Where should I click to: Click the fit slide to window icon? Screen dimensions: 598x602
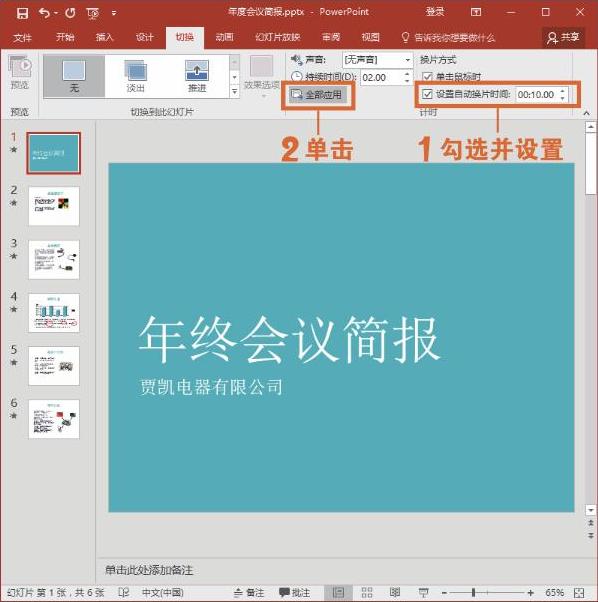coord(579,593)
